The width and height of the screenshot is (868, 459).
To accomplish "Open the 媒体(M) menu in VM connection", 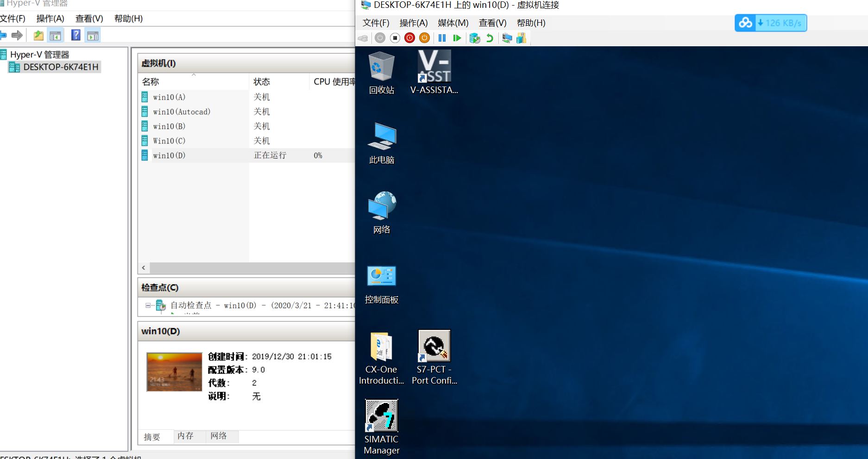I will coord(453,23).
